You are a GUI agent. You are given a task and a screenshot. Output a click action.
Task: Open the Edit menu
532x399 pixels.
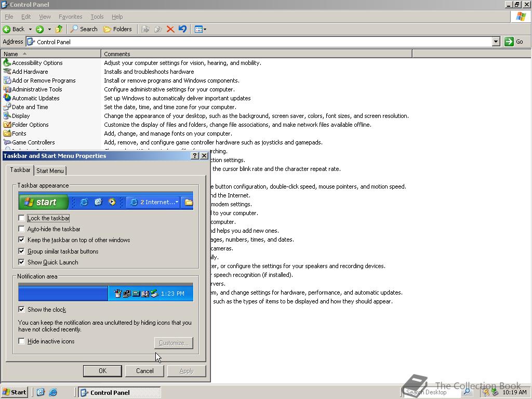26,17
